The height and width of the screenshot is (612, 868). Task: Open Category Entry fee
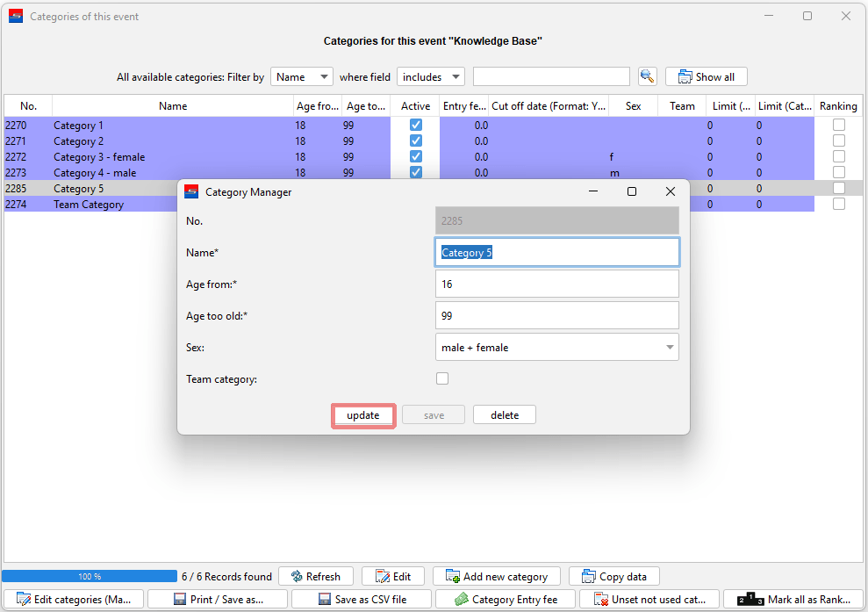(506, 600)
